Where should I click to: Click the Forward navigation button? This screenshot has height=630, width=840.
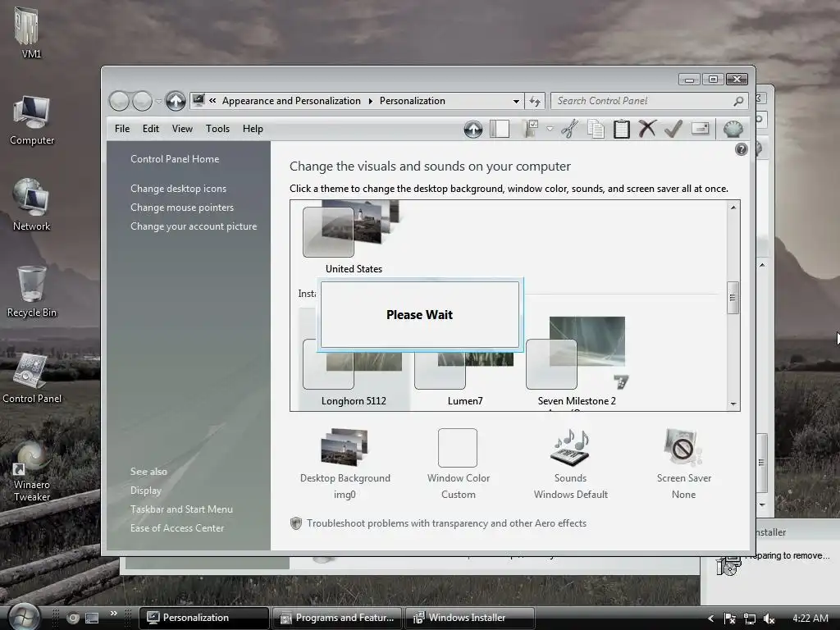tap(142, 101)
